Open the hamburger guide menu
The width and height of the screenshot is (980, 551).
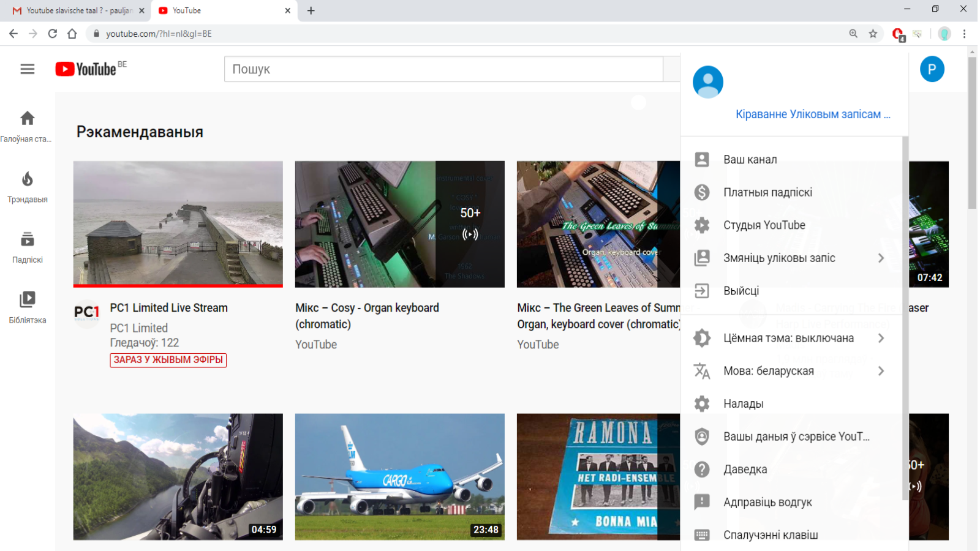tap(28, 69)
